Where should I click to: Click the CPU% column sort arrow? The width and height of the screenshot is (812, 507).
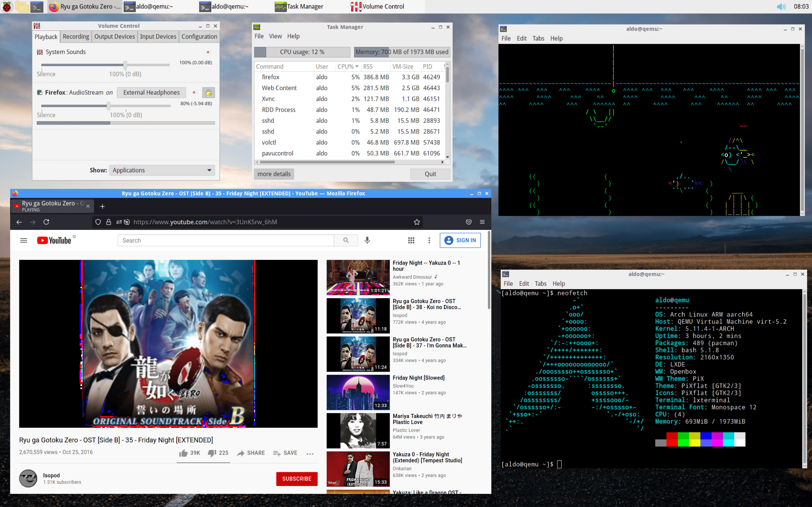357,66
